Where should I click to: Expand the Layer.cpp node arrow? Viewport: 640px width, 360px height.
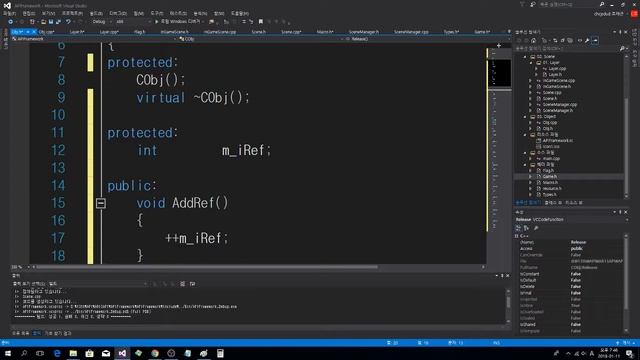click(x=536, y=69)
